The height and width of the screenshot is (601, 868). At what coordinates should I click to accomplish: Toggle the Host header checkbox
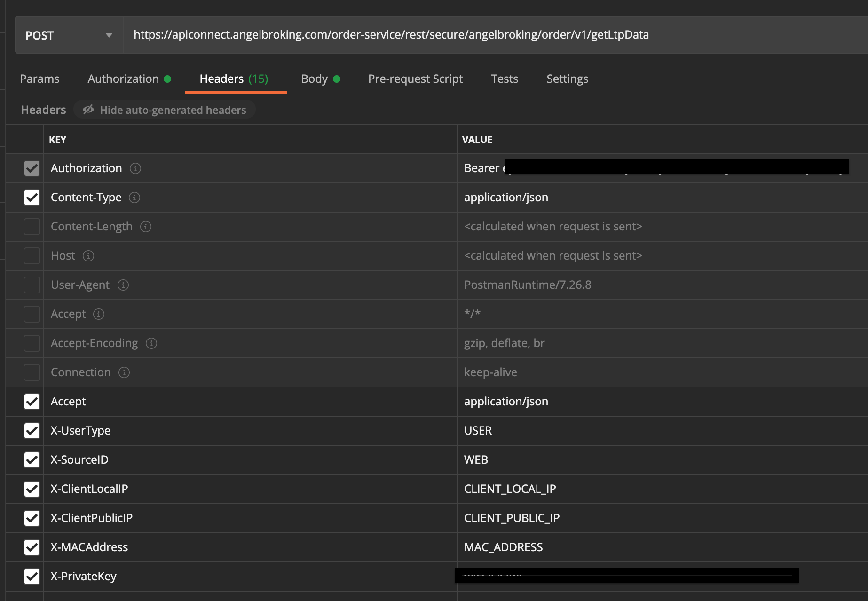(32, 256)
